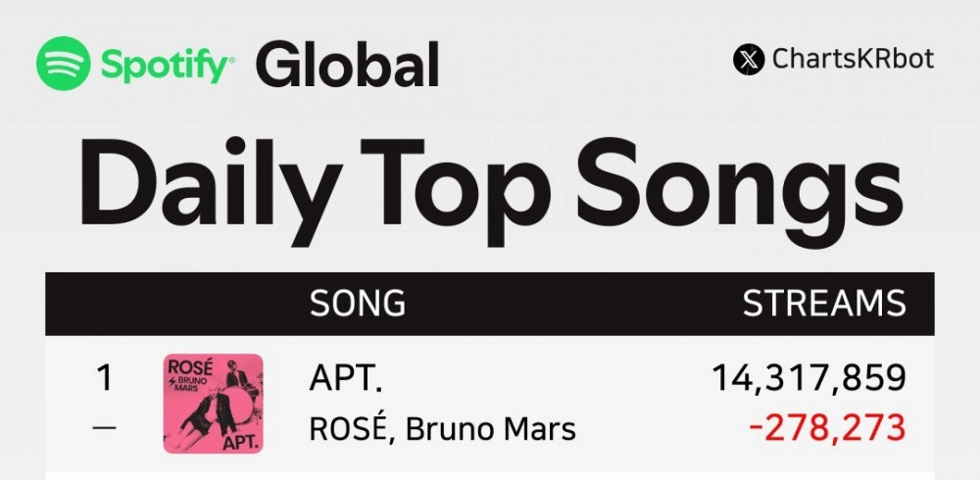Viewport: 980px width, 480px height.
Task: Click the X logo beside ChartsKRbot
Action: coord(749,60)
